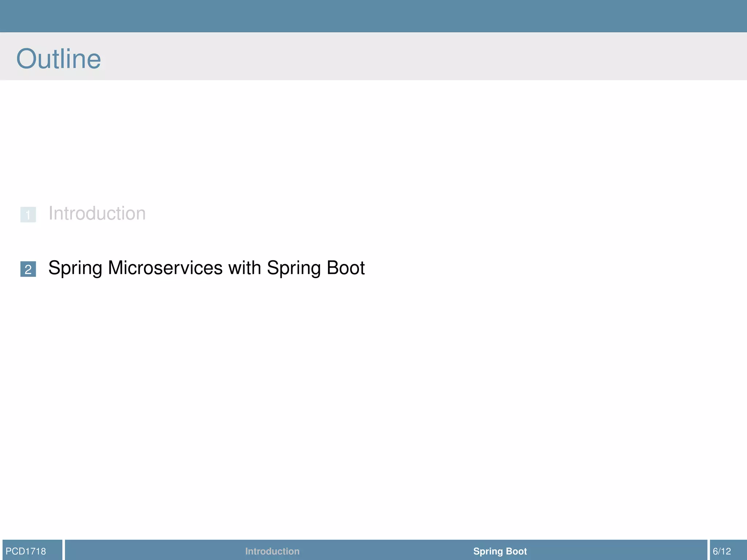Open Spring Microservices with Spring Boot entry
Screen dimensions: 747x560
(x=206, y=268)
